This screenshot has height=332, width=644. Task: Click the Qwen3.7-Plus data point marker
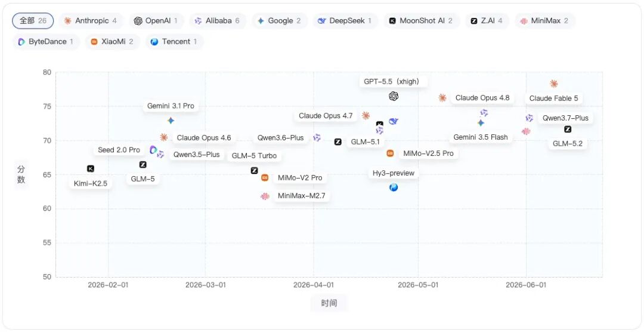point(530,118)
